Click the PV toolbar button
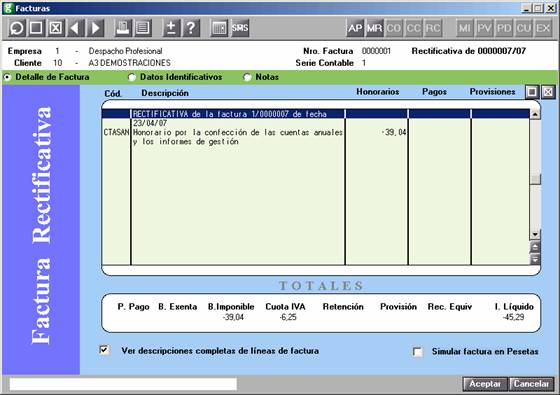Screen dimensions: 560x395 pos(484,28)
